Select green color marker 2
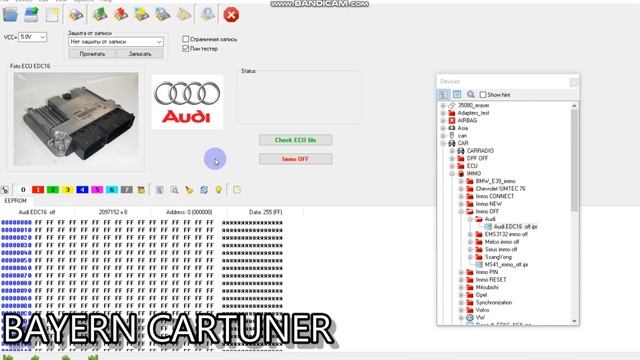This screenshot has width=640, height=360. click(x=53, y=190)
